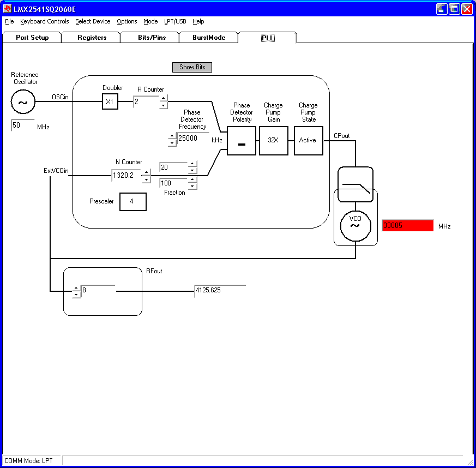This screenshot has width=476, height=468.
Task: Open the Options menu
Action: (126, 22)
